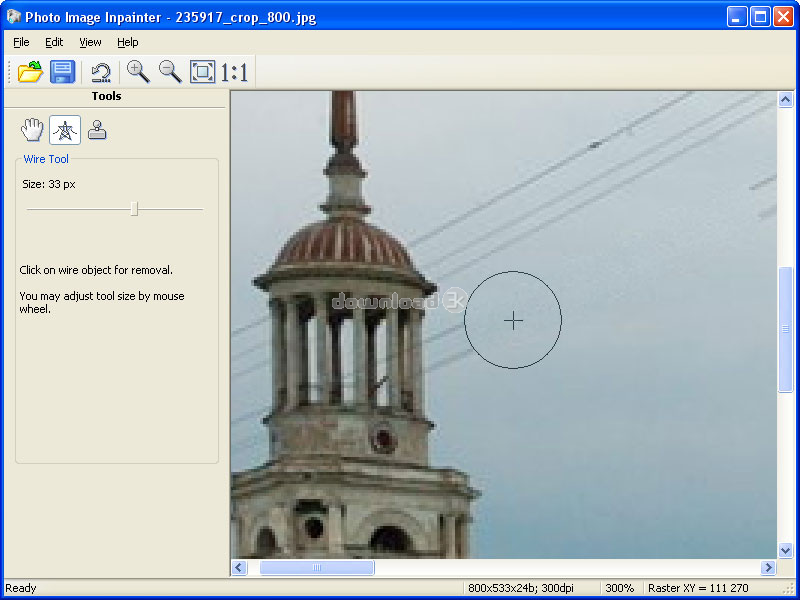800x600 pixels.
Task: Choose the Wire removal tool
Action: [65, 129]
